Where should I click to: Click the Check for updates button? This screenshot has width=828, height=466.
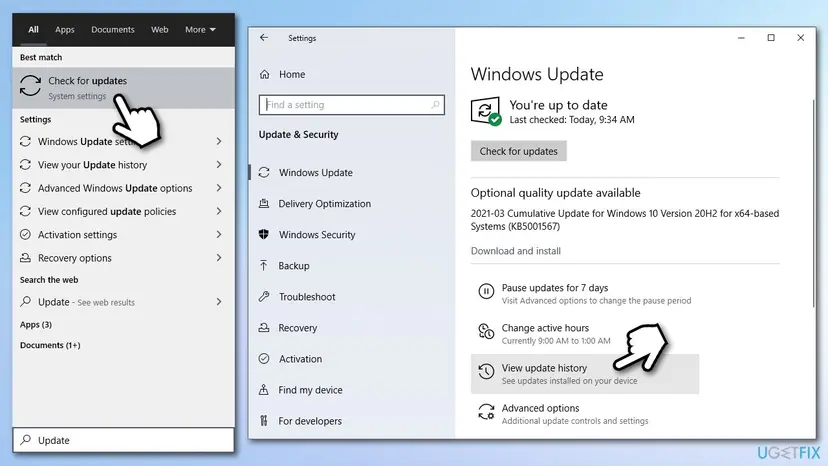(x=519, y=151)
